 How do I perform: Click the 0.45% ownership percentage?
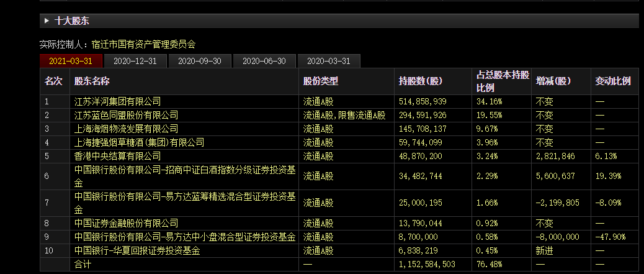486,250
